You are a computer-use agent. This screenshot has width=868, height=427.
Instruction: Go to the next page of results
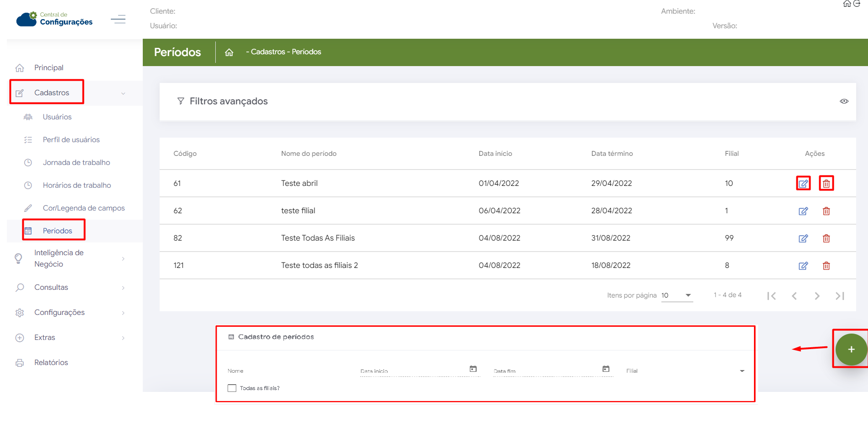pyautogui.click(x=817, y=296)
